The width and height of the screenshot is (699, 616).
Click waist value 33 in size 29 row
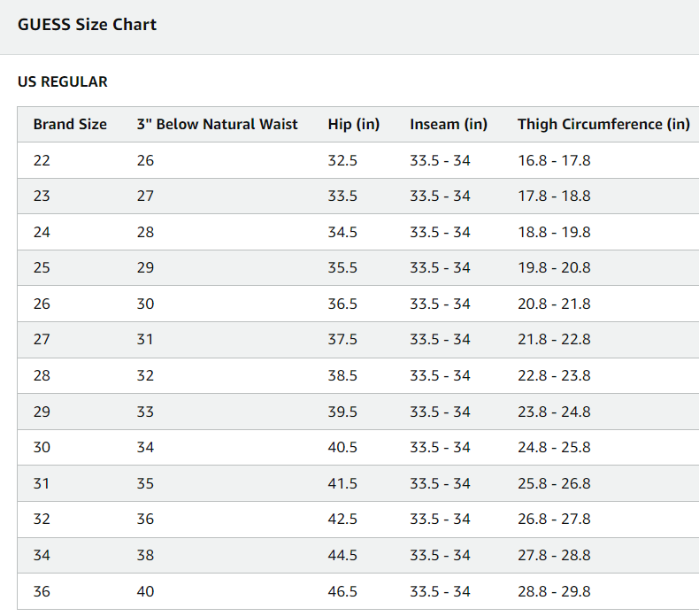pyautogui.click(x=145, y=412)
